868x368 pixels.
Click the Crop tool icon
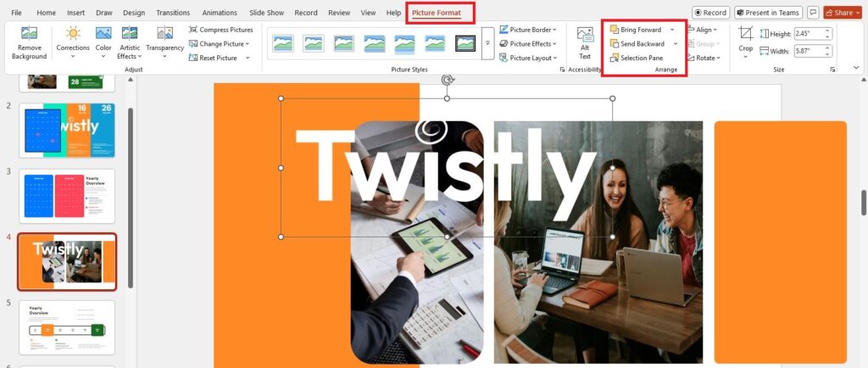[746, 34]
